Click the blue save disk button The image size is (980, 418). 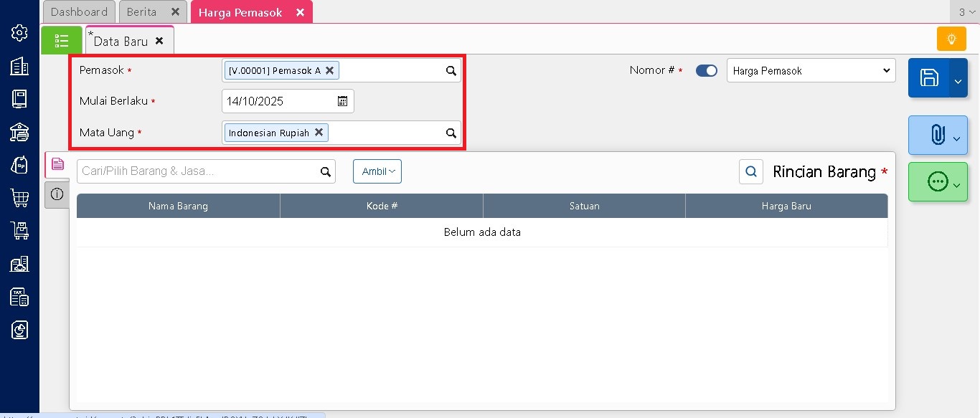(x=929, y=78)
